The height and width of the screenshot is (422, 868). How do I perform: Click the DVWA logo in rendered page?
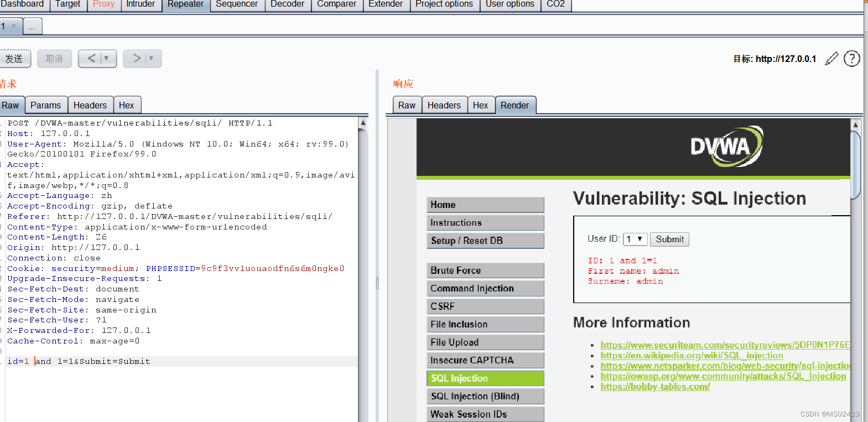(726, 147)
